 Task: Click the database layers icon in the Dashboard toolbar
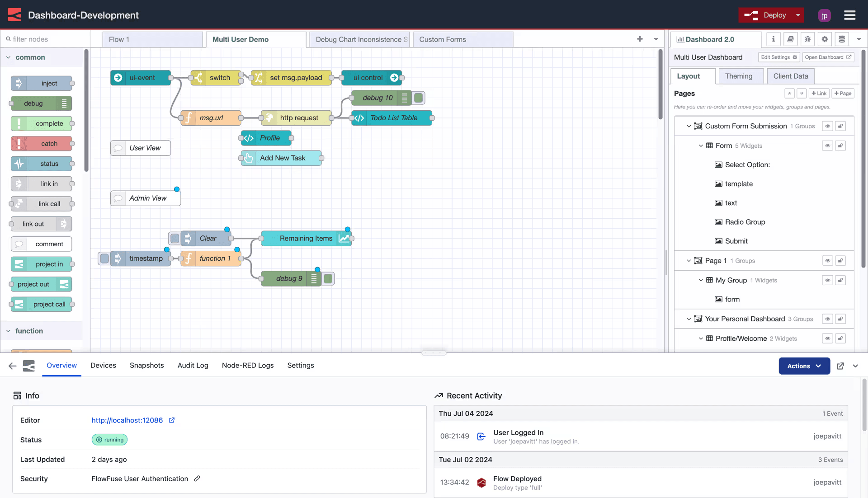pyautogui.click(x=841, y=39)
